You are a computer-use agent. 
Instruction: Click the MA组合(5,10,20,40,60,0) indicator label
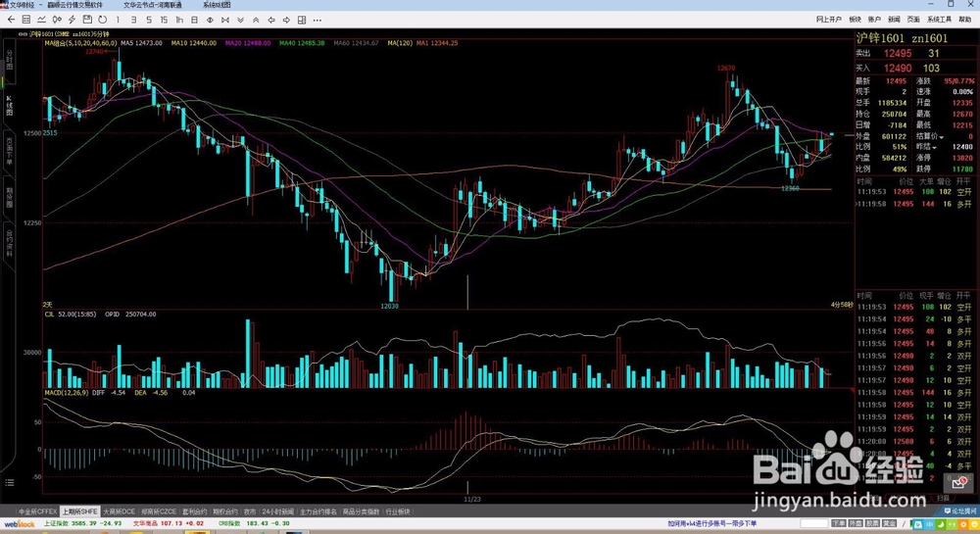pyautogui.click(x=80, y=43)
